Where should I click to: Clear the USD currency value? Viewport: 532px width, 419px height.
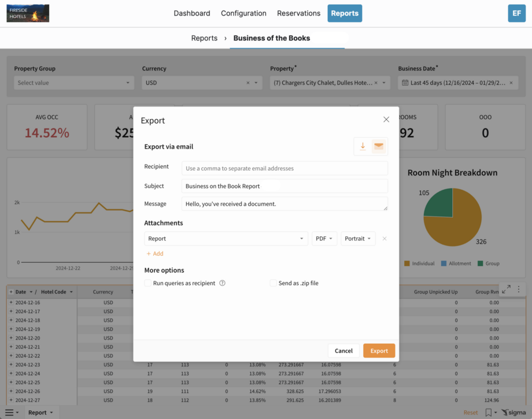coord(247,83)
